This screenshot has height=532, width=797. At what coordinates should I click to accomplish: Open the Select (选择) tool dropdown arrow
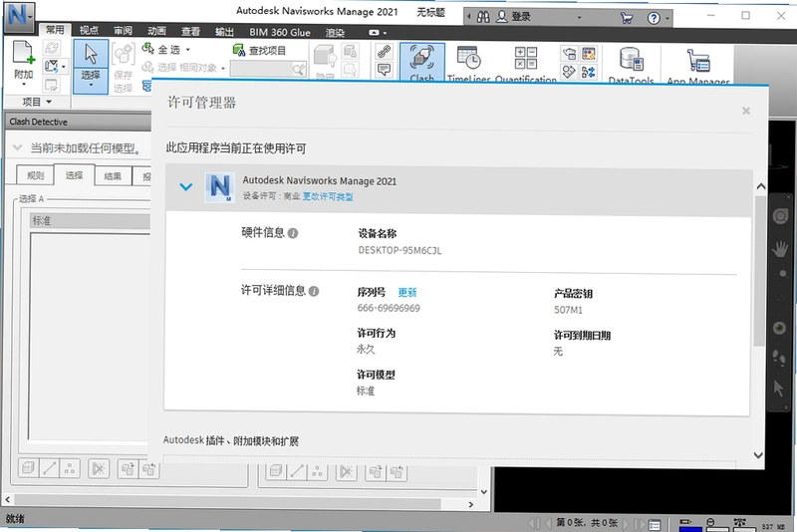(91, 86)
